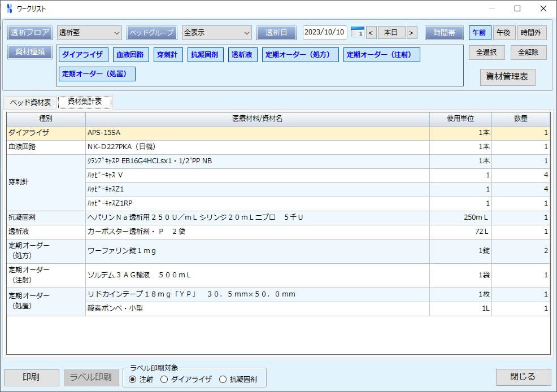Click the date field showing 2023/10/10
Image resolution: width=557 pixels, height=392 pixels.
tap(325, 33)
